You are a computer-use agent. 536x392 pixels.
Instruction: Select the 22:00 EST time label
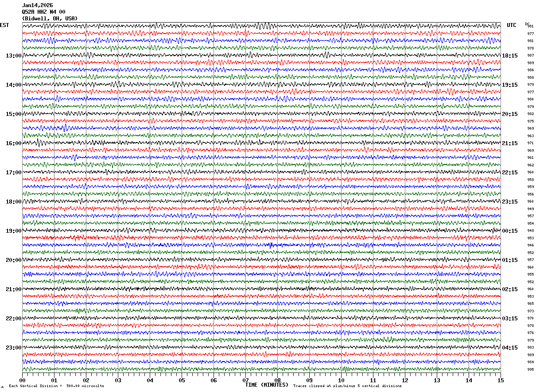(x=13, y=319)
